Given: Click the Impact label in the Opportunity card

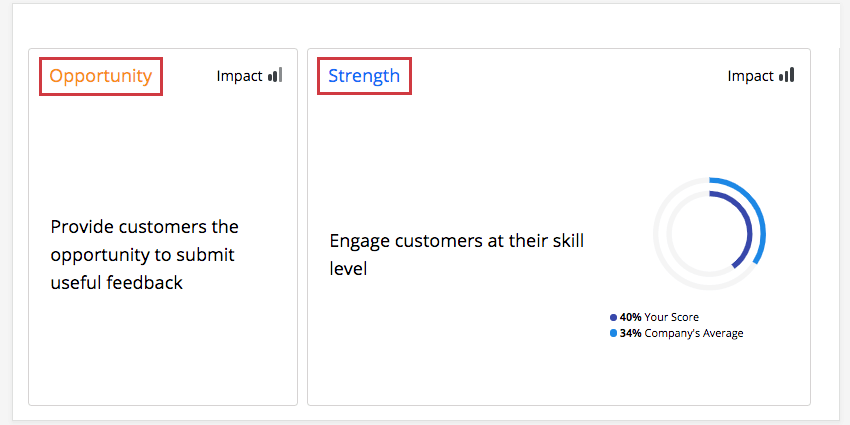Looking at the screenshot, I should click(x=239, y=76).
